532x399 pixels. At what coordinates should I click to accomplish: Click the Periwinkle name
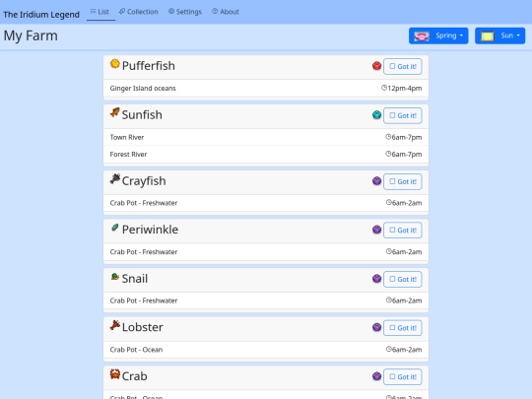tap(150, 230)
